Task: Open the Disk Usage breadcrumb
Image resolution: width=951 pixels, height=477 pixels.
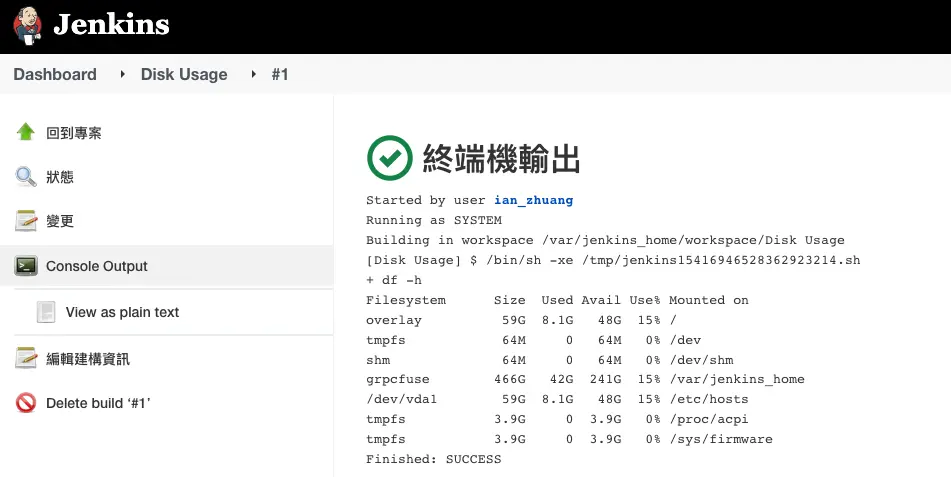Action: pyautogui.click(x=184, y=75)
